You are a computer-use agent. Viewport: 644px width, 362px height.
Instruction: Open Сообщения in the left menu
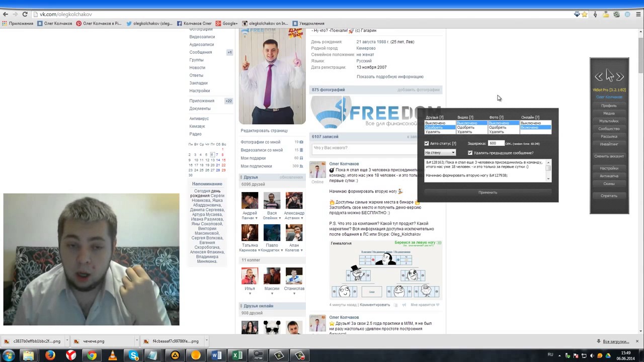tap(201, 52)
